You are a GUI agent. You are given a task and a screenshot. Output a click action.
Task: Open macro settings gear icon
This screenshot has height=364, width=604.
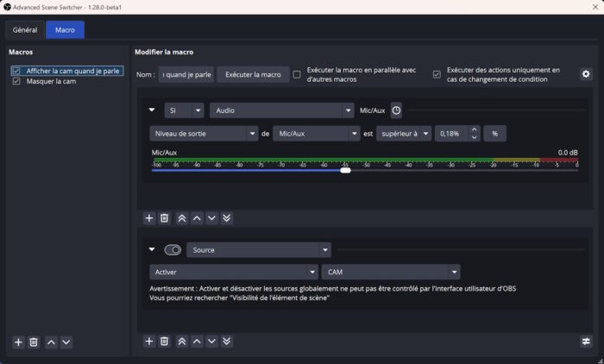tap(586, 74)
